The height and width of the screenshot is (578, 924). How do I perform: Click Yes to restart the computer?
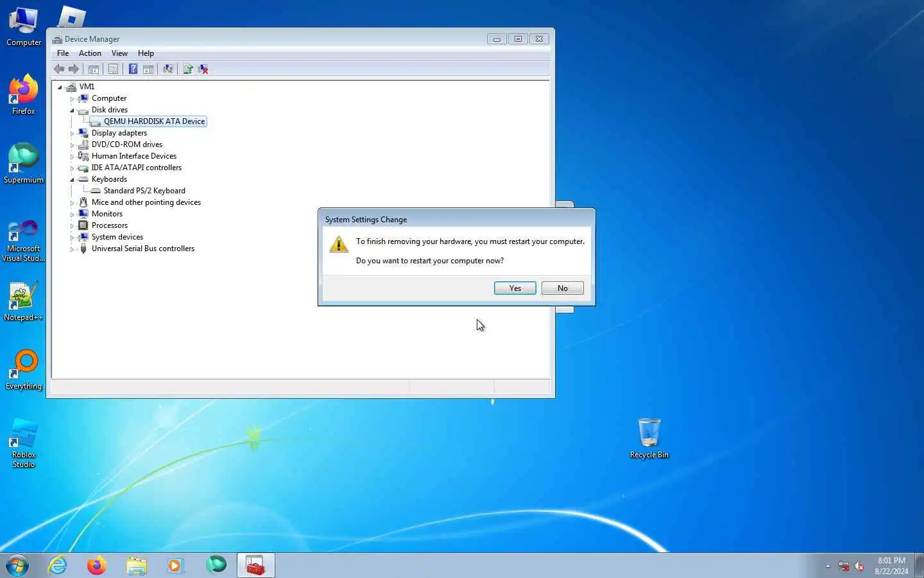point(515,288)
